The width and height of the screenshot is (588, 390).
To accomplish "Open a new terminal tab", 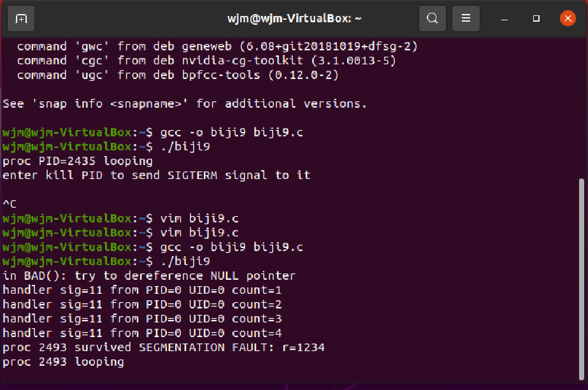I will tap(22, 18).
